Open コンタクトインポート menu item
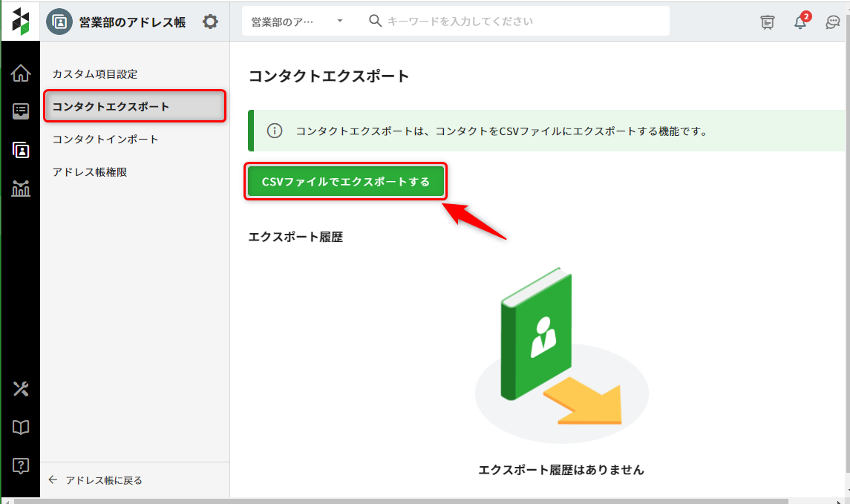 point(105,140)
